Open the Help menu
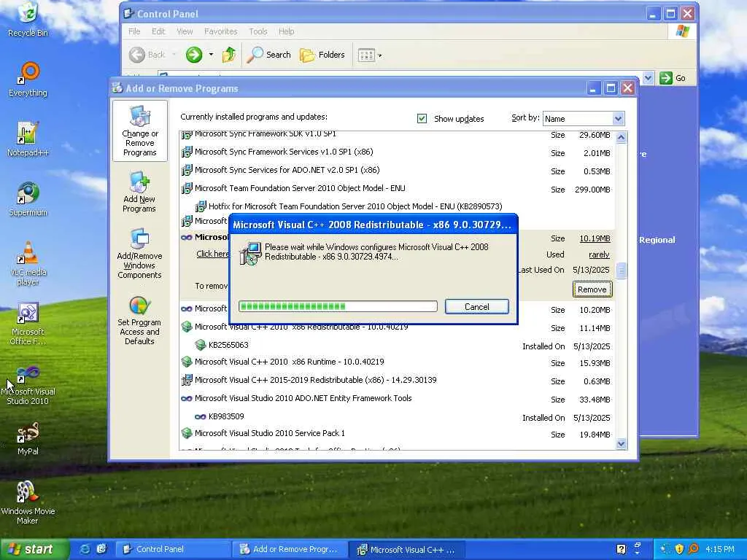 (286, 31)
